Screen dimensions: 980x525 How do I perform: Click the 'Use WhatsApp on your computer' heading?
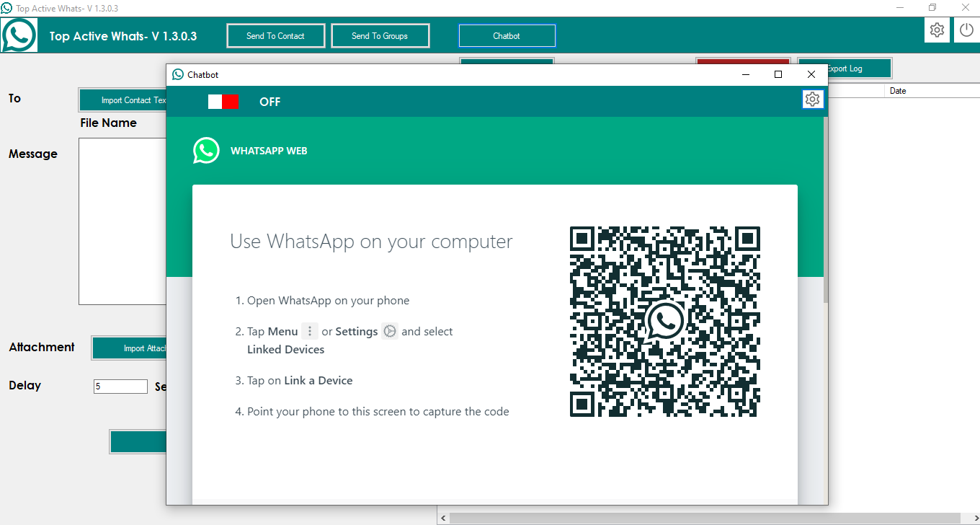371,241
